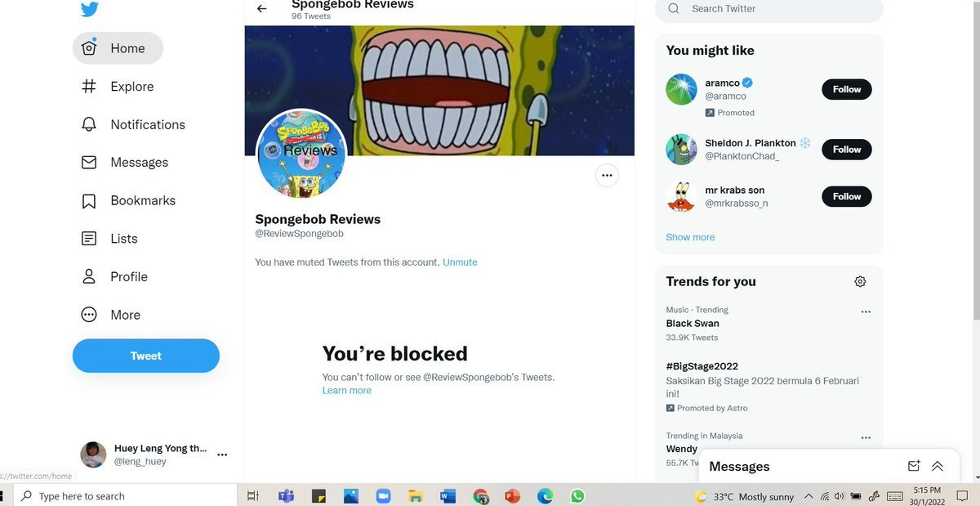
Task: Click the Twitter bird logo
Action: (x=89, y=9)
